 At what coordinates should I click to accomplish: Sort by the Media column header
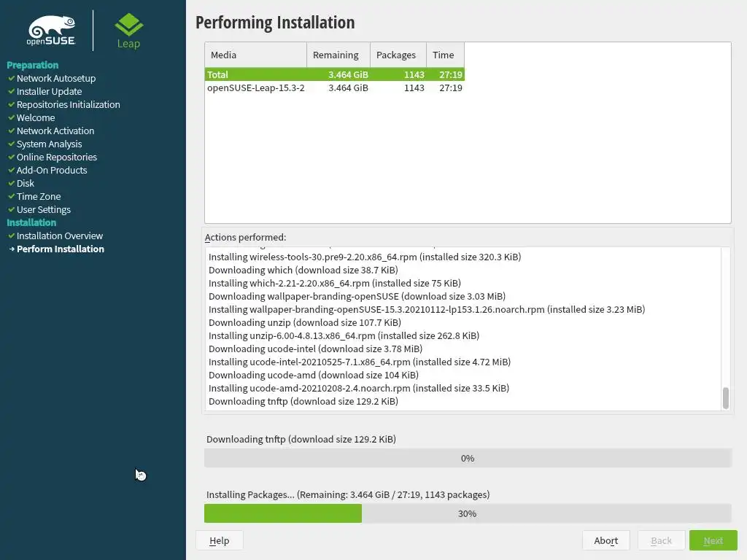(x=256, y=55)
